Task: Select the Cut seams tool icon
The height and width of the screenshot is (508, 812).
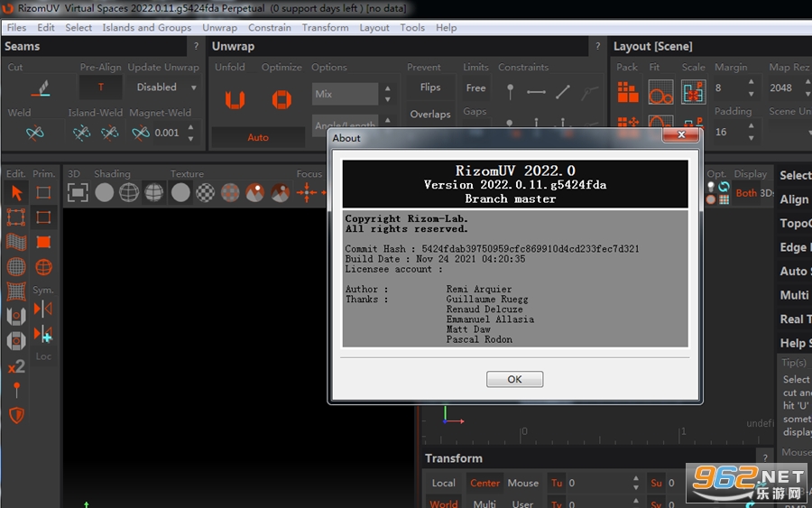Action: click(41, 88)
